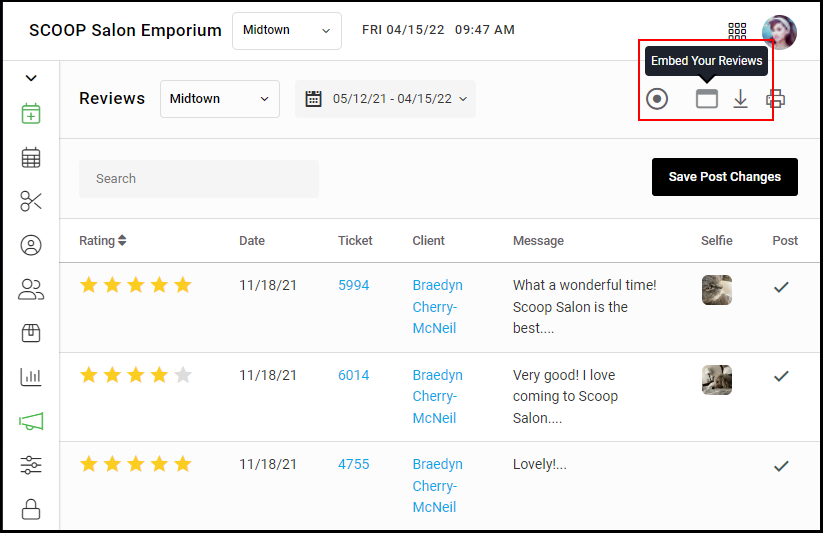Expand the Reviews Midtown location dropdown
This screenshot has height=533, width=823.
tap(219, 99)
